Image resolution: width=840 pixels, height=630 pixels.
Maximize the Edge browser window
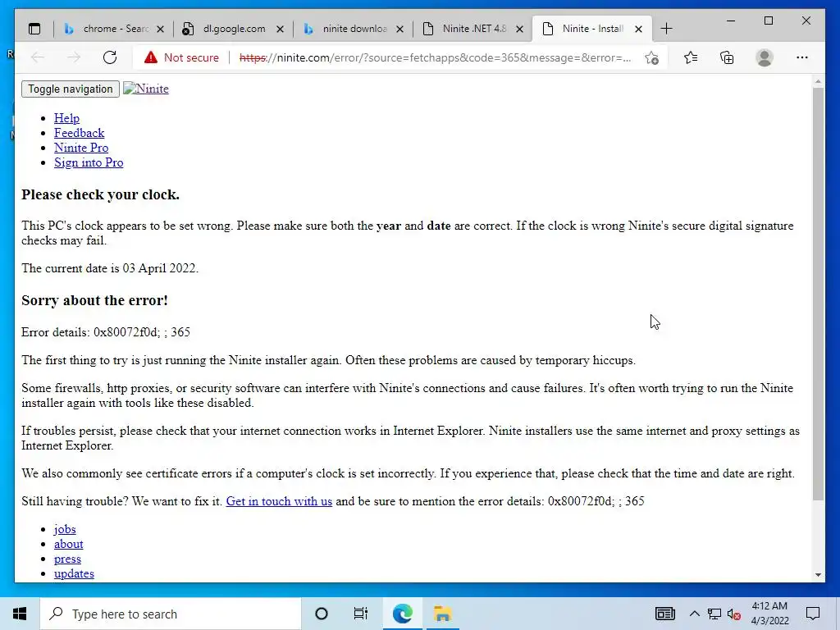(768, 21)
